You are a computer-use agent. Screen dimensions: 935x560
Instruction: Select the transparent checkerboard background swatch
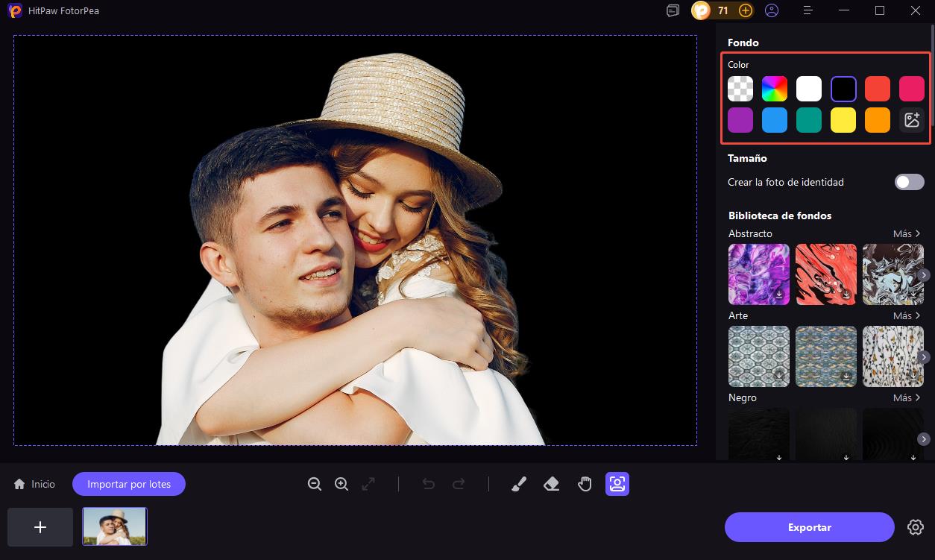(740, 89)
